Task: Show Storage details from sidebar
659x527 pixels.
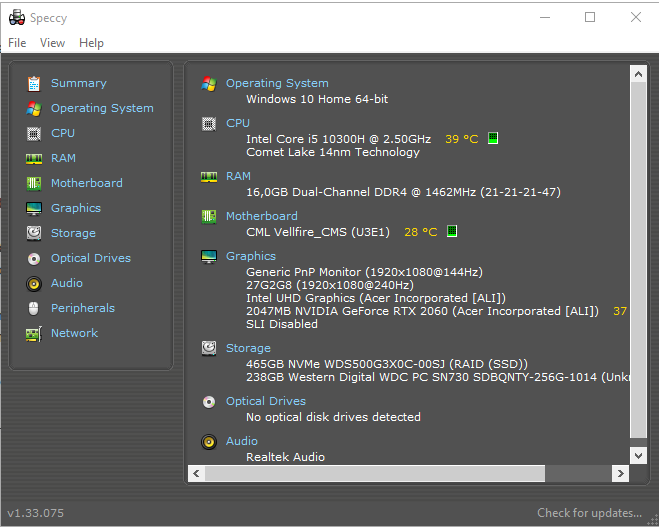Action: pos(74,233)
